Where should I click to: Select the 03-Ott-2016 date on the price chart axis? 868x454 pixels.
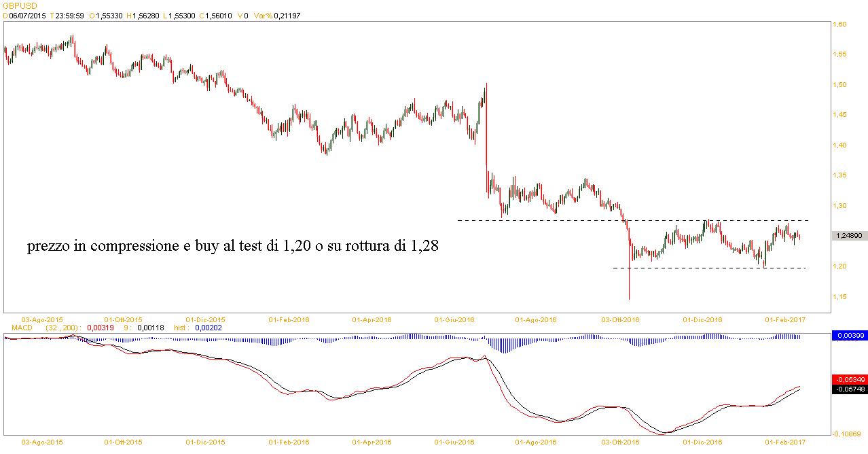click(x=621, y=319)
